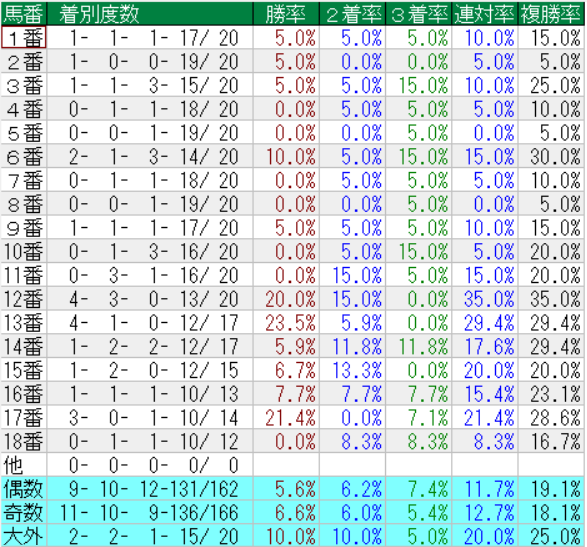Select the 6番 row label
The width and height of the screenshot is (587, 547).
click(x=24, y=156)
